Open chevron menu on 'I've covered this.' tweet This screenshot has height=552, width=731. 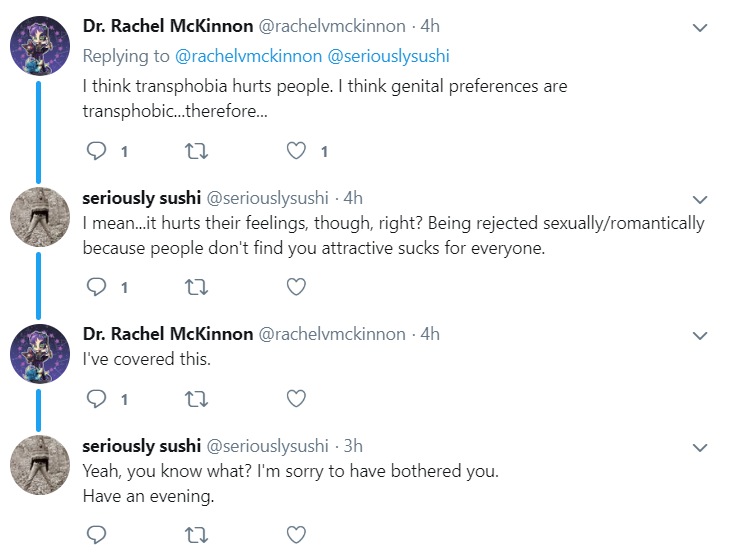tap(700, 336)
